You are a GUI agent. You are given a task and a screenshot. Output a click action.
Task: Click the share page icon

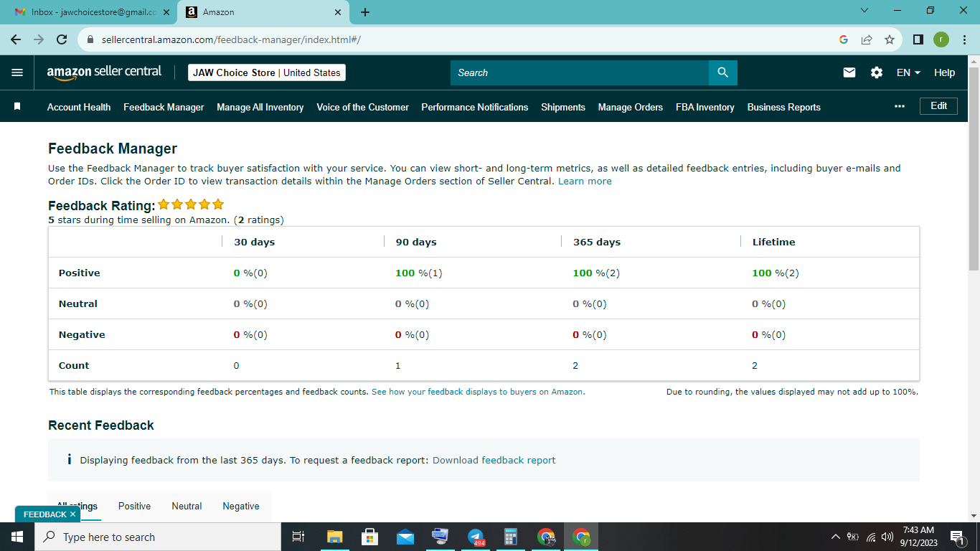coord(867,39)
